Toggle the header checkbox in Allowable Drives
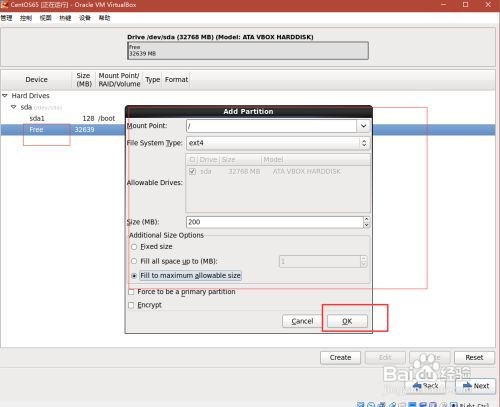The image size is (500, 407). tap(192, 160)
